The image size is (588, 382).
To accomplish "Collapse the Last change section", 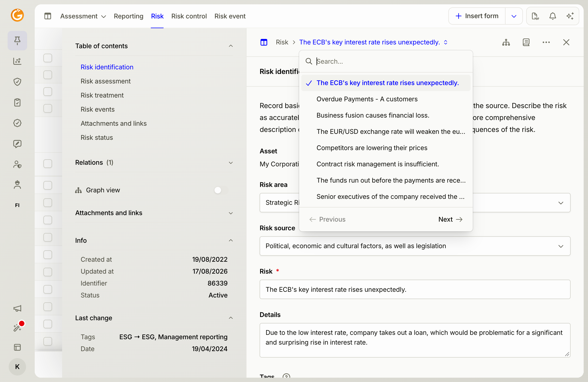I will point(231,318).
